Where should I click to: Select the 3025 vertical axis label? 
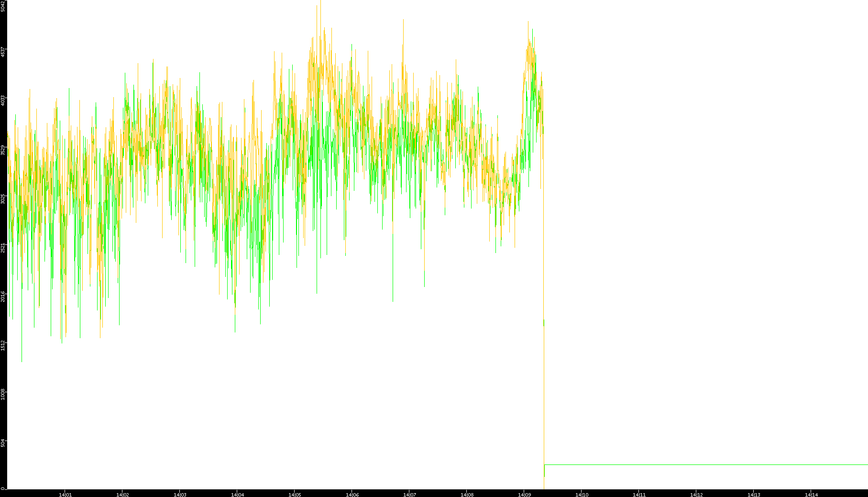pos(3,199)
